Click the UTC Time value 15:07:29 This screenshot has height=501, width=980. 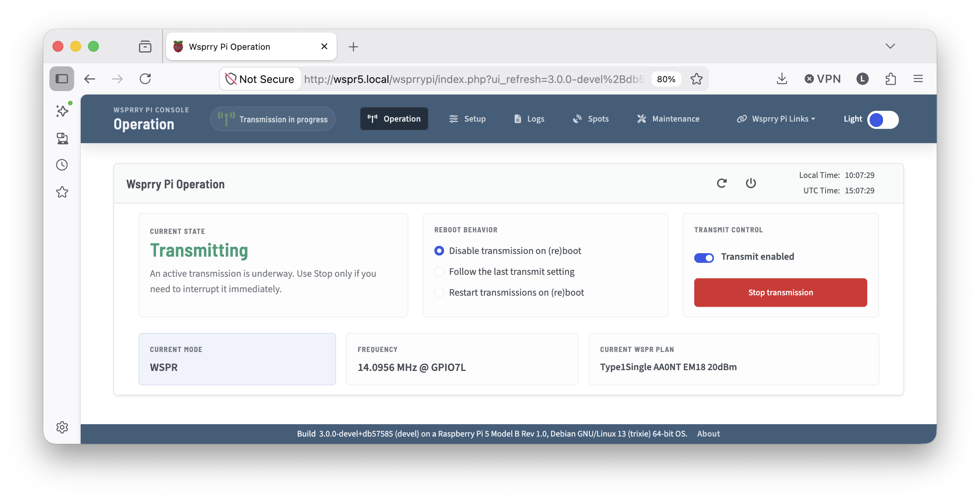click(860, 191)
